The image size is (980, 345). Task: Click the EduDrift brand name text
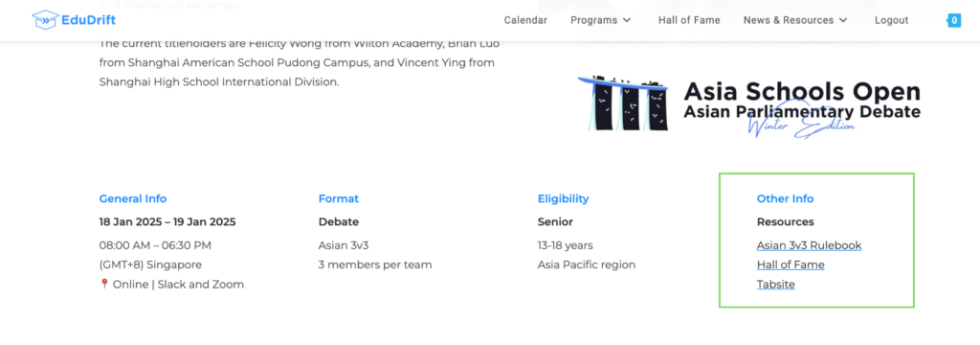pyautogui.click(x=89, y=20)
